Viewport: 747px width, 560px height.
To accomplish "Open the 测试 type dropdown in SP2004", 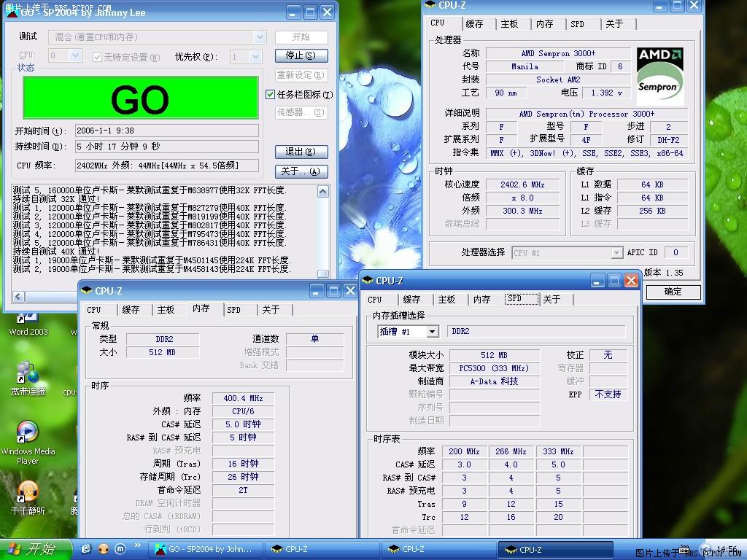I will point(260,36).
